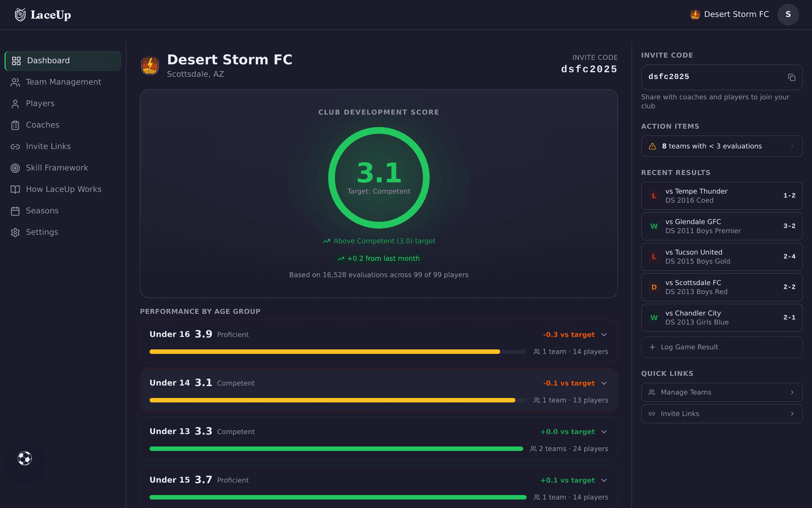Screen dimensions: 812x508
Task: Click the -0.3 vs target text
Action: tap(569, 335)
